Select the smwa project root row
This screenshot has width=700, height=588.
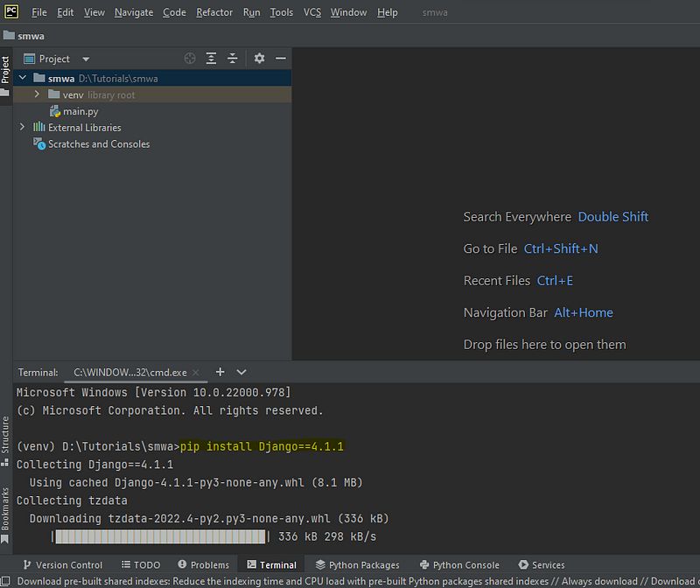point(152,78)
